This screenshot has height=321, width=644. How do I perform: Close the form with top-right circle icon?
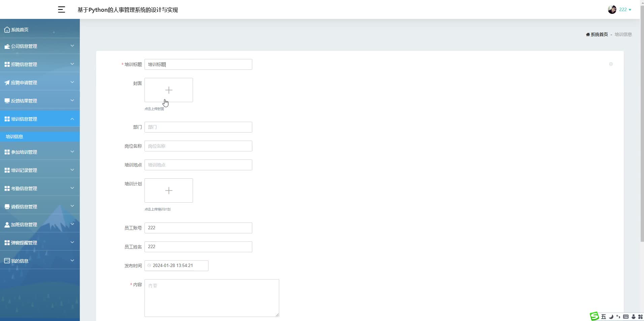click(611, 64)
